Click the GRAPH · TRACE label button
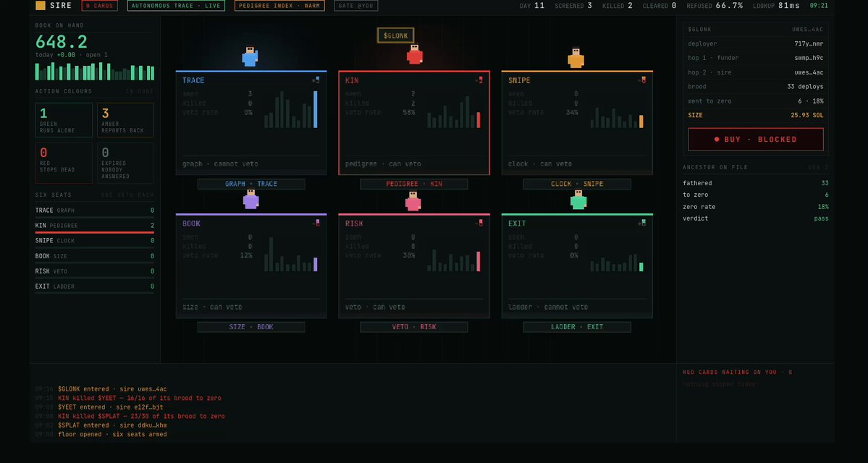868x463 pixels. (x=250, y=184)
